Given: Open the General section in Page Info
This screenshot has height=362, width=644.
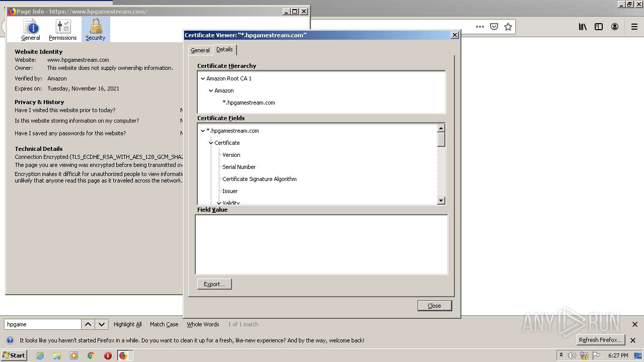Looking at the screenshot, I should (x=31, y=30).
